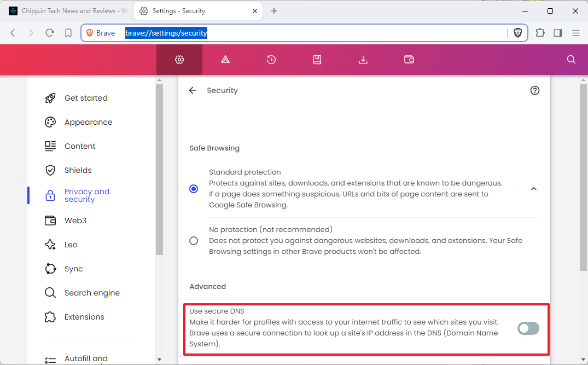Image resolution: width=588 pixels, height=365 pixels.
Task: Go back using the browser back arrow
Action: tap(13, 33)
